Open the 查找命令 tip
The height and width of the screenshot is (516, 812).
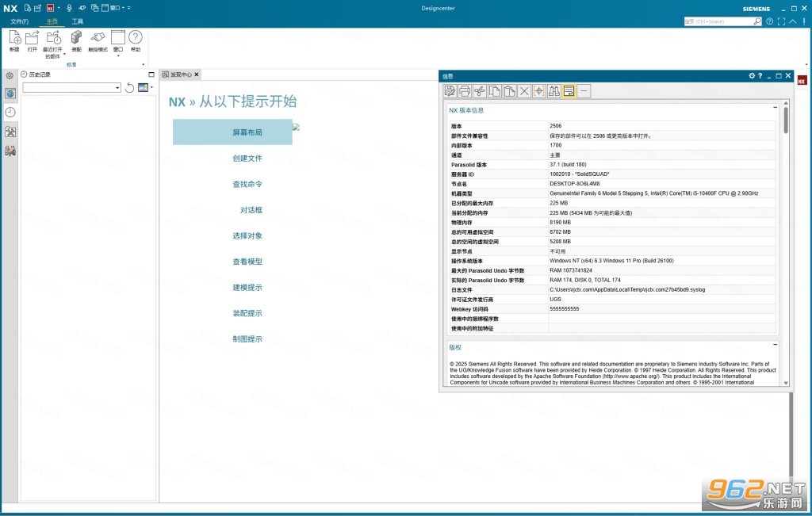pos(247,184)
